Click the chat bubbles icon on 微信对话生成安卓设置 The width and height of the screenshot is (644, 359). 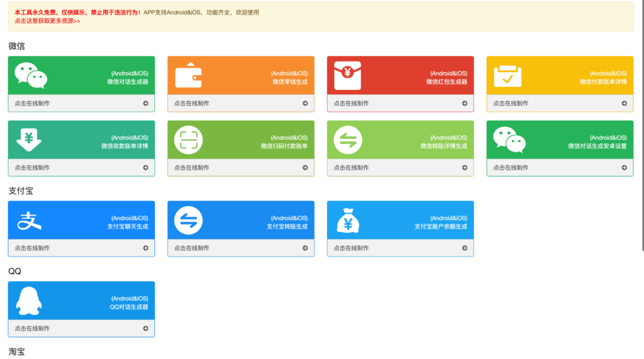click(x=509, y=140)
